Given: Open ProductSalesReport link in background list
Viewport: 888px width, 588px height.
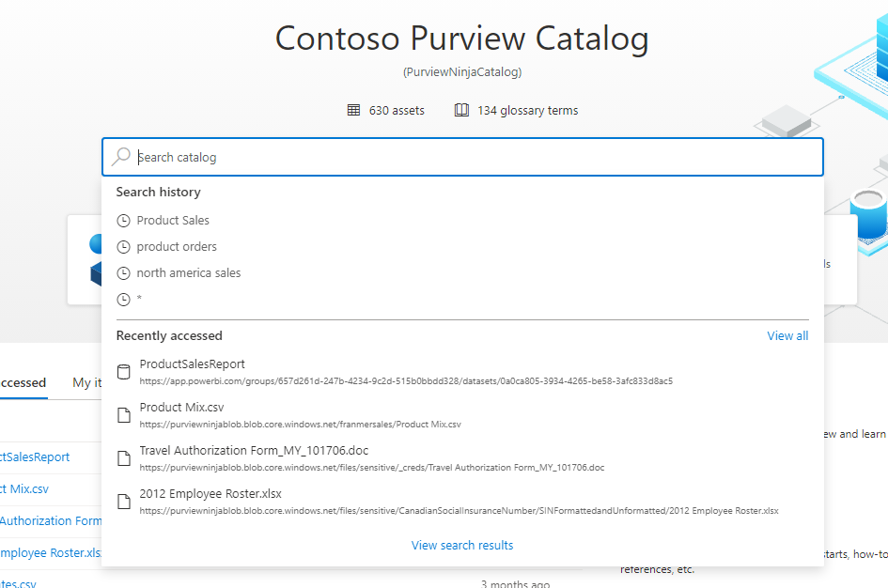Looking at the screenshot, I should [x=35, y=456].
